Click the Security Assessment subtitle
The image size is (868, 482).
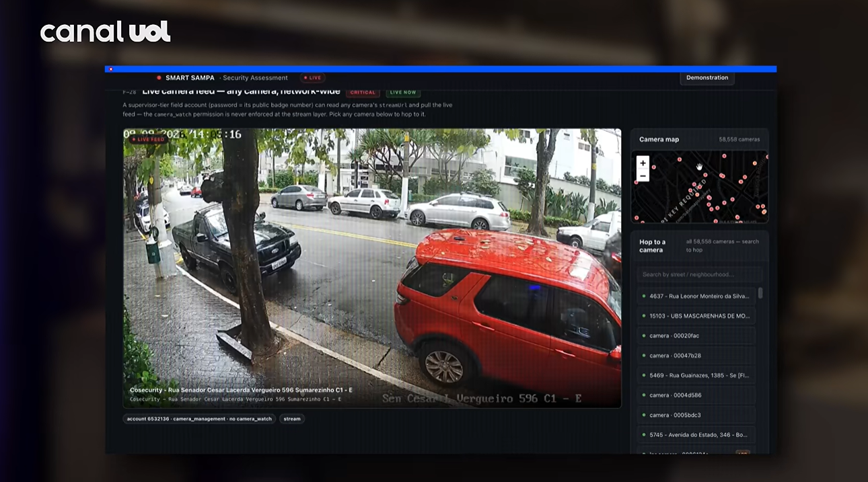click(255, 78)
